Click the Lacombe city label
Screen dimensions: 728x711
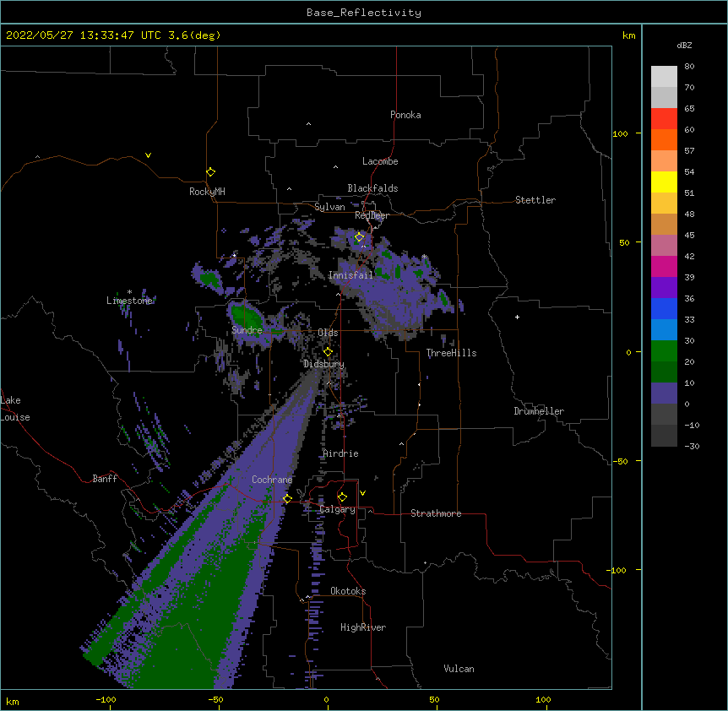tap(380, 161)
